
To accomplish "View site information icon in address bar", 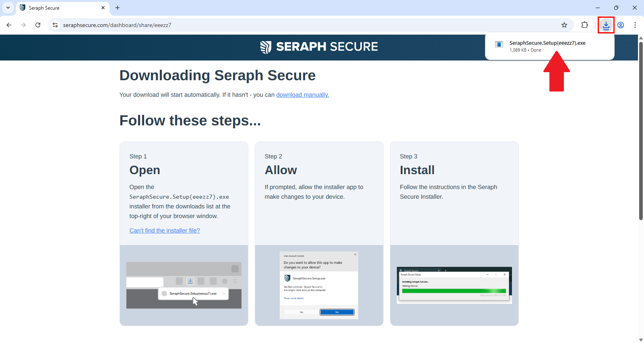I will [55, 25].
